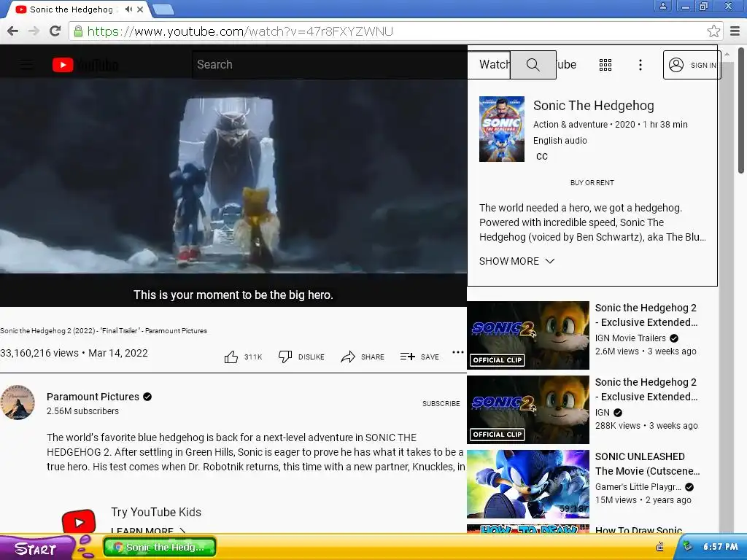The width and height of the screenshot is (747, 560).
Task: Click the share arrow icon
Action: coord(348,357)
